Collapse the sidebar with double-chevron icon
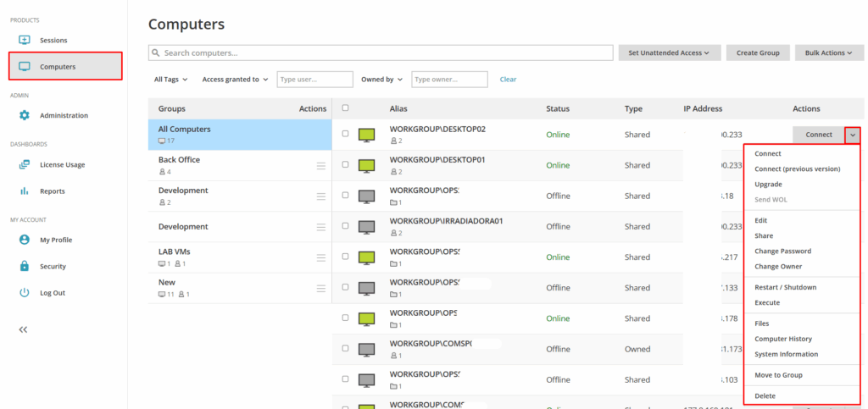This screenshot has width=868, height=409. [x=24, y=329]
